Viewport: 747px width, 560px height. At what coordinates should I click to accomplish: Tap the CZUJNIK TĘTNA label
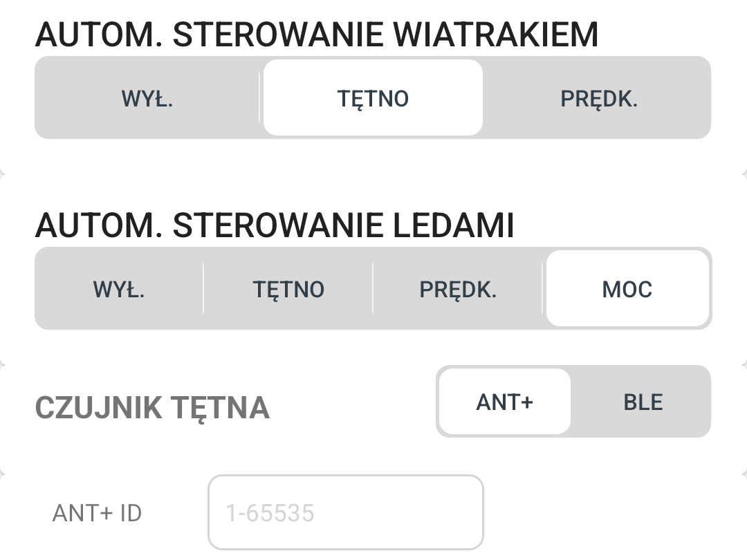pos(152,408)
